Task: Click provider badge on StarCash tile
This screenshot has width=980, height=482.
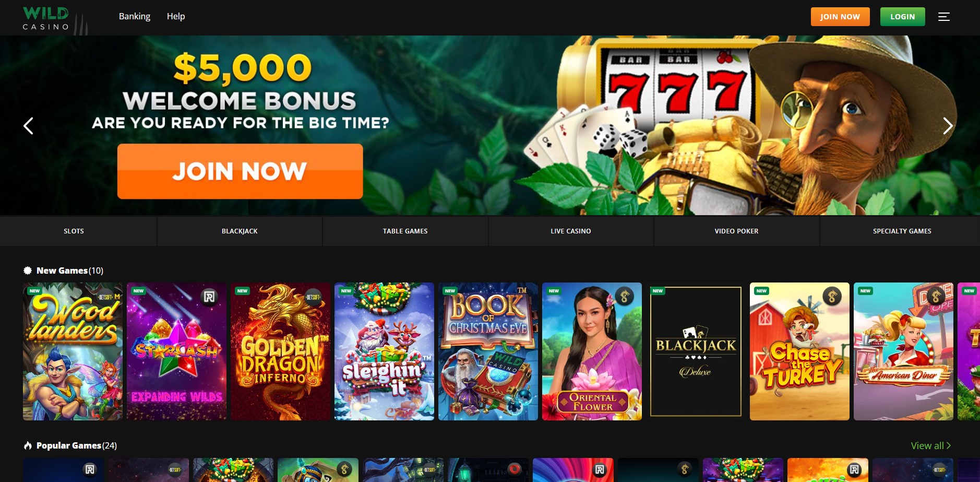Action: [x=209, y=297]
